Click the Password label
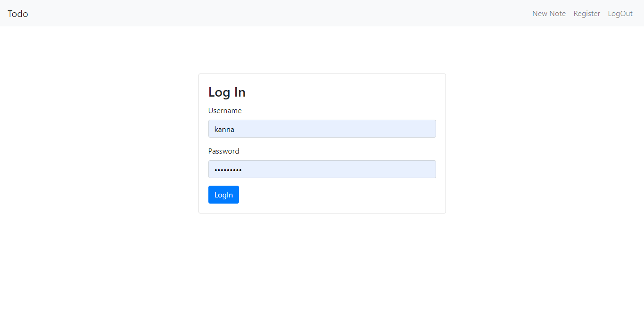Viewport: 644px width, 336px height. (x=223, y=151)
